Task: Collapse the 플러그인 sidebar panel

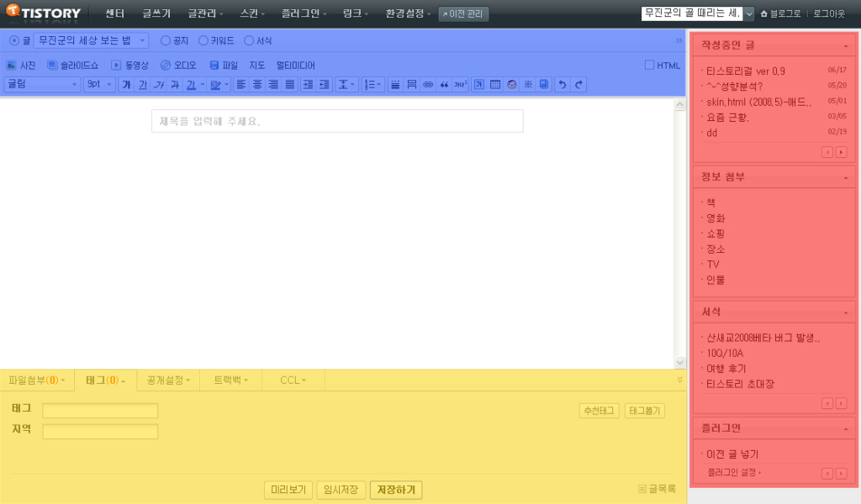Action: tap(846, 429)
